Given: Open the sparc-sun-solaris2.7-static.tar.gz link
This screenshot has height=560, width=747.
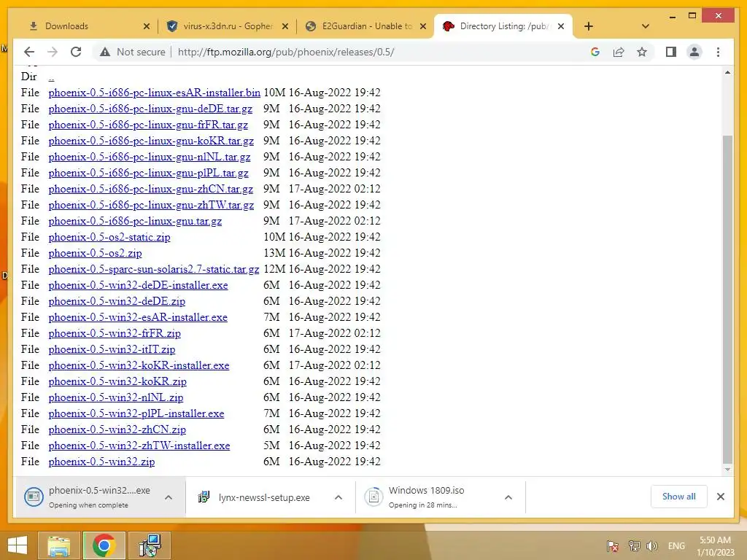Looking at the screenshot, I should (x=153, y=270).
